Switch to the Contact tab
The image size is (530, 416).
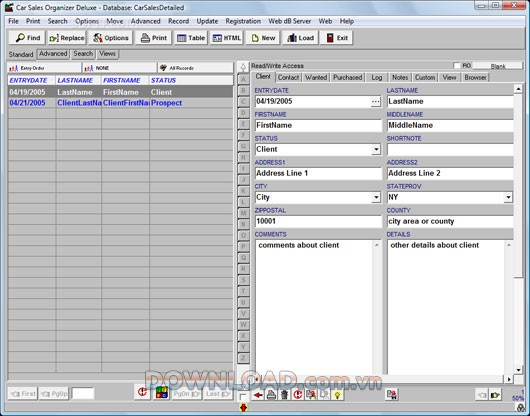(288, 77)
